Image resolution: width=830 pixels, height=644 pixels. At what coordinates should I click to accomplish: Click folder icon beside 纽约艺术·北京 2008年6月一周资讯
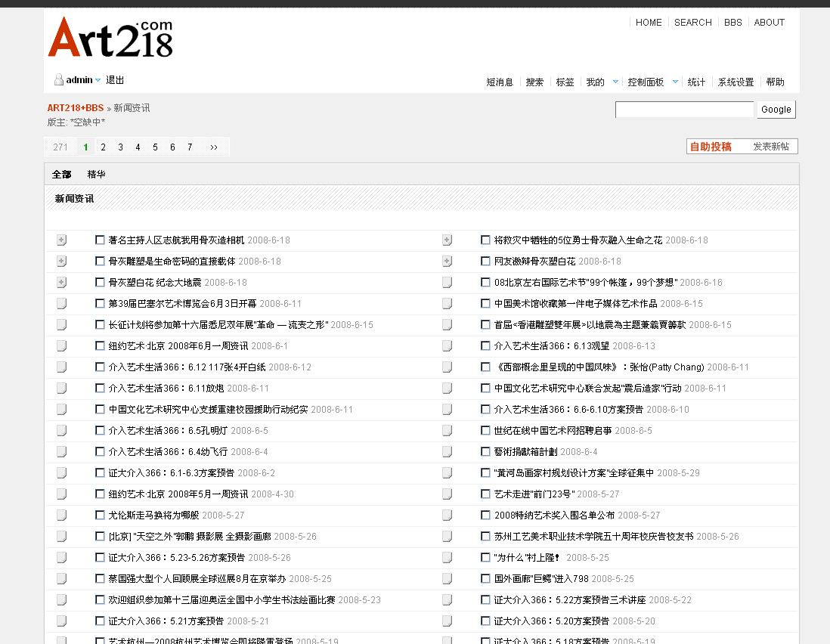pos(61,346)
